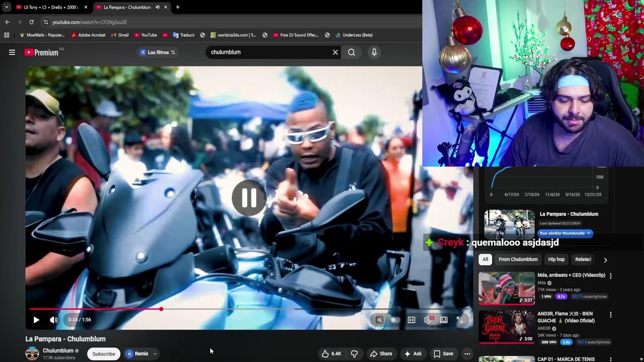The height and width of the screenshot is (362, 644).
Task: Open UnderLess (Beta) bookmark
Action: (353, 35)
